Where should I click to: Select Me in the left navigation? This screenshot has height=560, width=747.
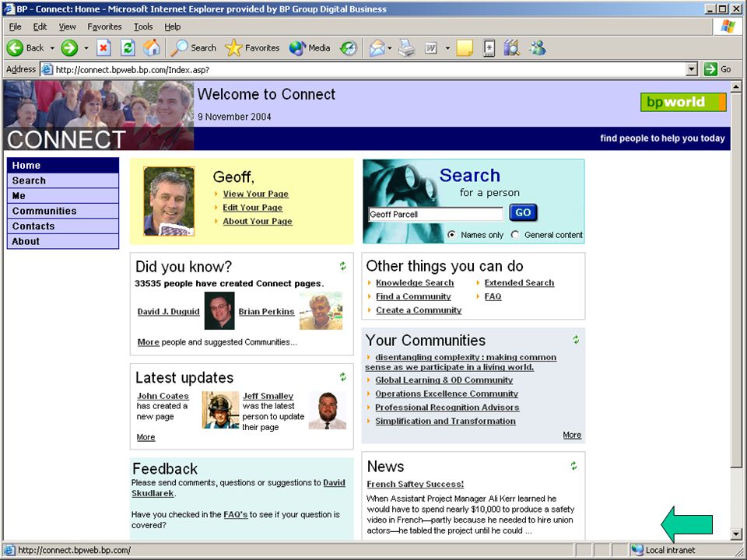point(63,196)
